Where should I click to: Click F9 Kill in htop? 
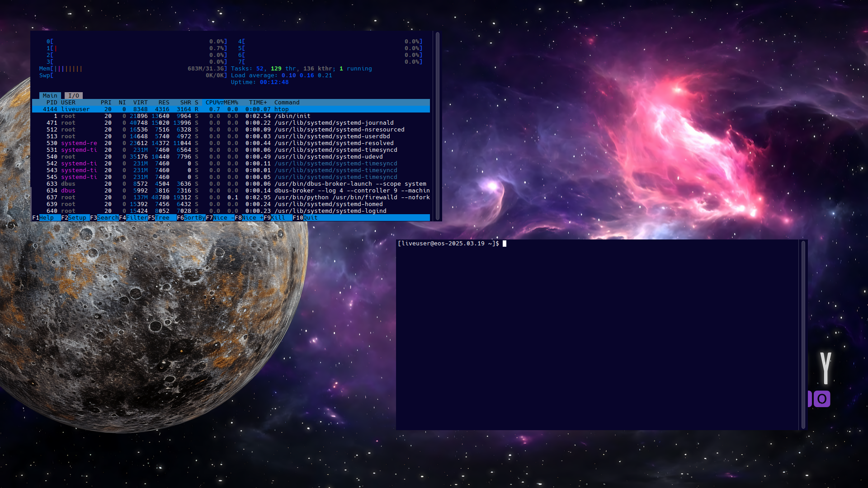click(278, 218)
